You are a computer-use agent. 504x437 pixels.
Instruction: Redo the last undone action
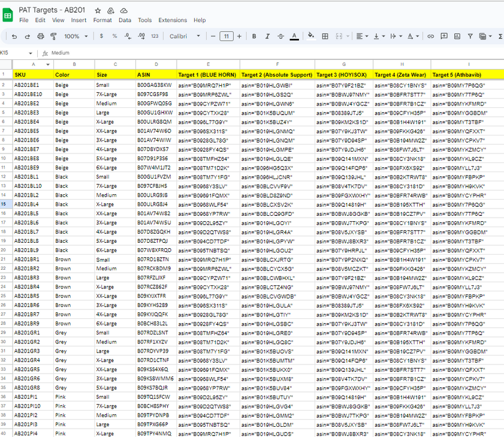[28, 37]
